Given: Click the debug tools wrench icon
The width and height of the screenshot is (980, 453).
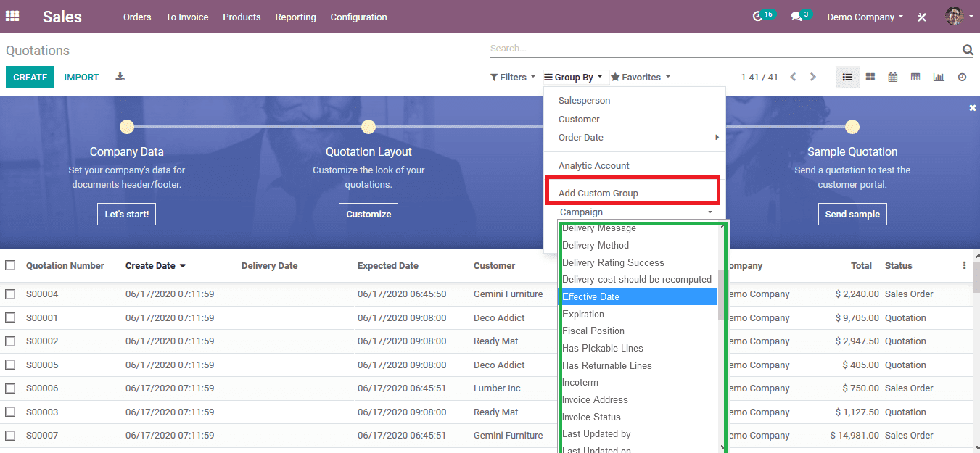Looking at the screenshot, I should pyautogui.click(x=922, y=17).
